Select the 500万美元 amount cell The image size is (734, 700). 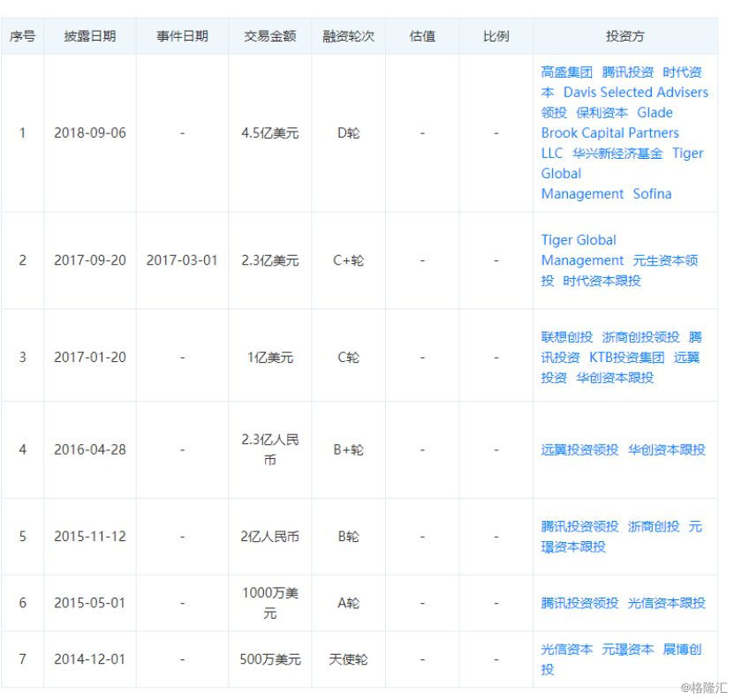[x=270, y=659]
